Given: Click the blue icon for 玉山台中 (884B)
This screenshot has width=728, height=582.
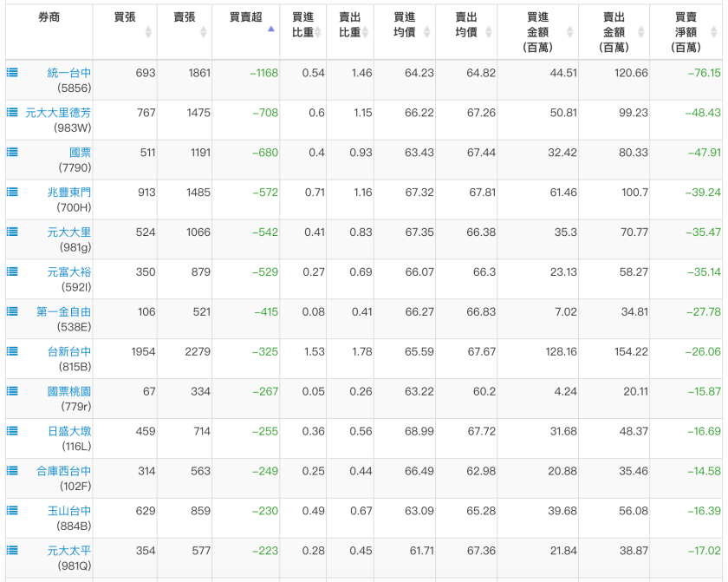Looking at the screenshot, I should coord(11,510).
